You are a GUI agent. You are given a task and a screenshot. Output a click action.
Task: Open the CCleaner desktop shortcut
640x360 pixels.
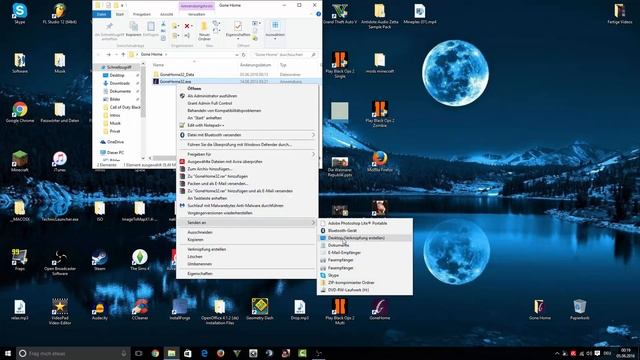140,309
